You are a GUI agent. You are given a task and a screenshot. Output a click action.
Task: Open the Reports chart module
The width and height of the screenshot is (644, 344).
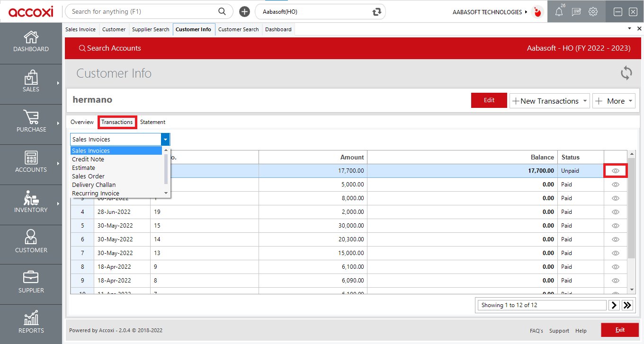(31, 323)
